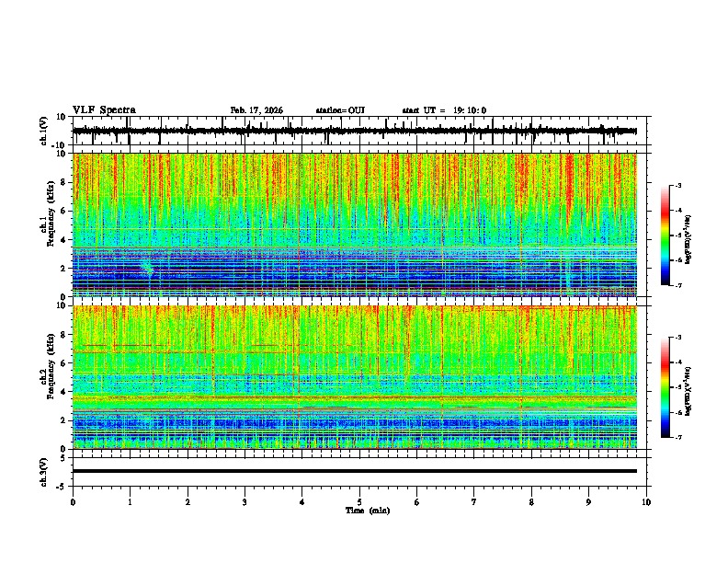Click the log(PSD) label beside ch.2 colorbar
This screenshot has width=728, height=563.
[688, 391]
